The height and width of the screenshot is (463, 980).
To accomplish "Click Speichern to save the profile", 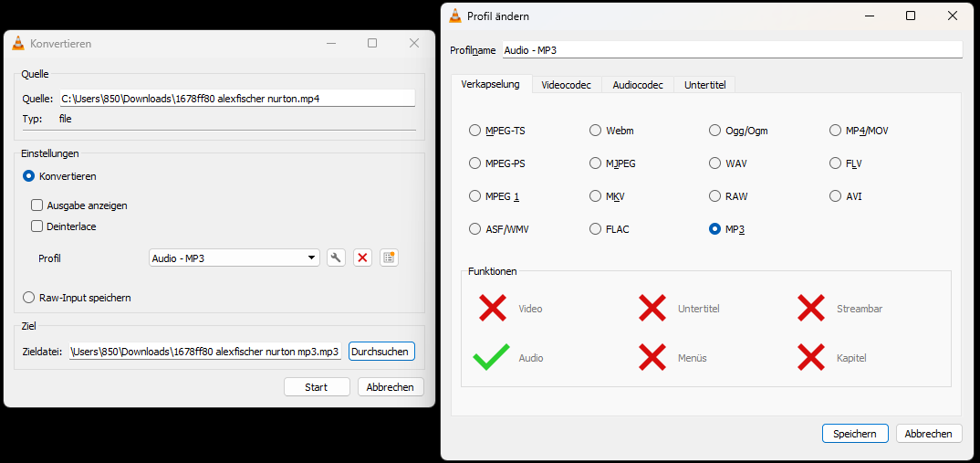I will point(855,433).
